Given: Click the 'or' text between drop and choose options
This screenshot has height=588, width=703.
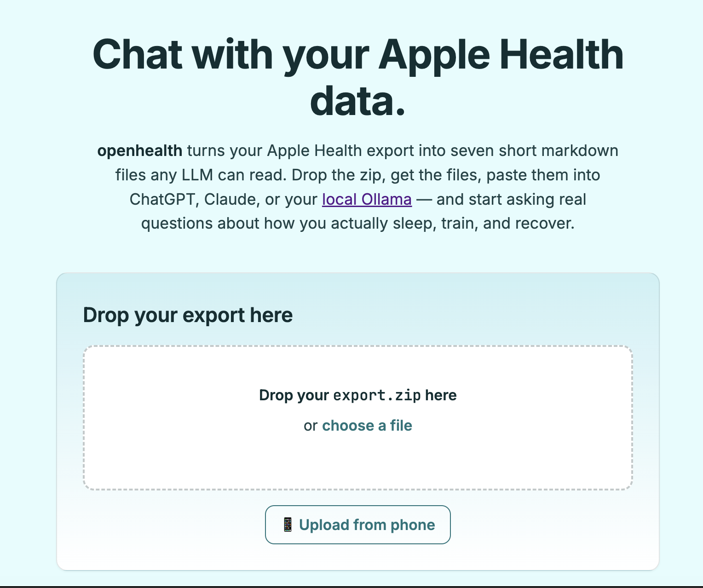Looking at the screenshot, I should [x=311, y=426].
